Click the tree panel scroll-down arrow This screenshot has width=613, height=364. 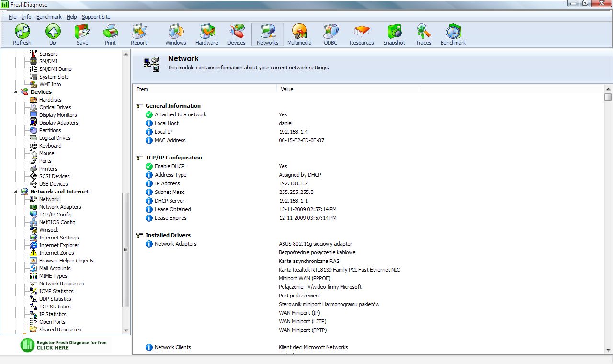126,330
